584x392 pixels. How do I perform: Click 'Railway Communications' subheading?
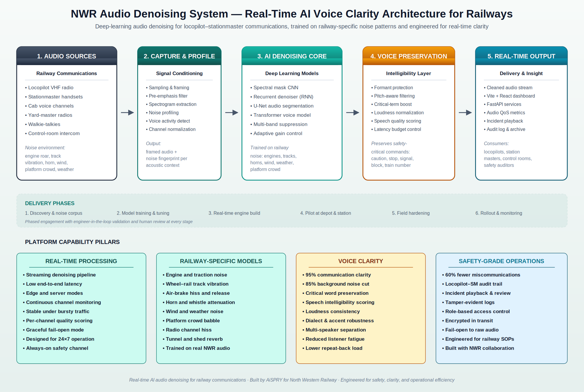click(x=67, y=74)
